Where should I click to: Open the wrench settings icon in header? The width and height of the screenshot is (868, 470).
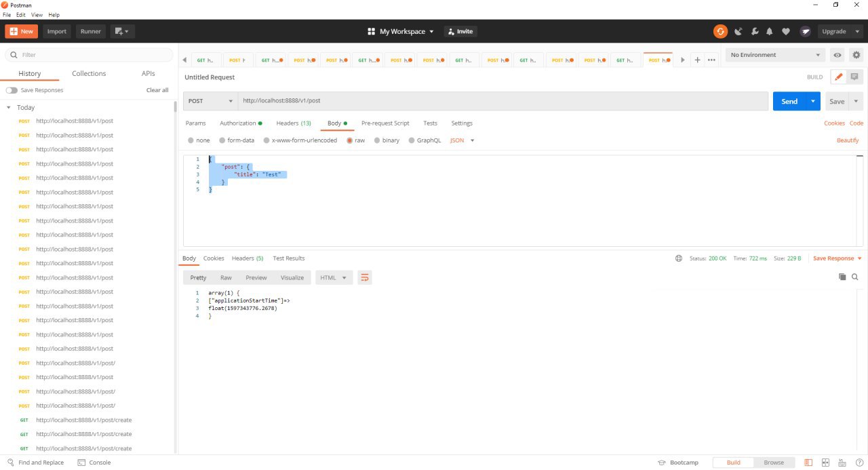[754, 31]
